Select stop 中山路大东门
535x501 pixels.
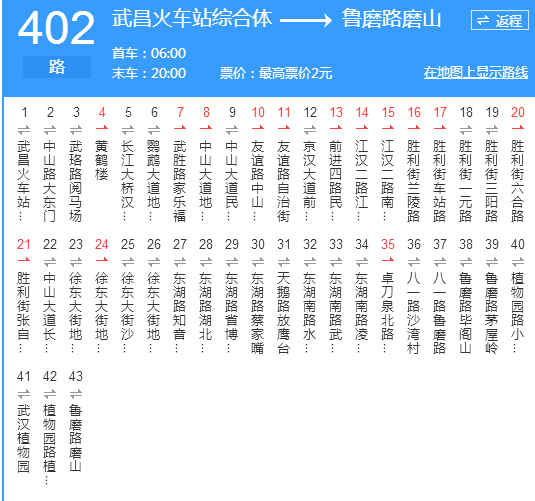coord(50,181)
